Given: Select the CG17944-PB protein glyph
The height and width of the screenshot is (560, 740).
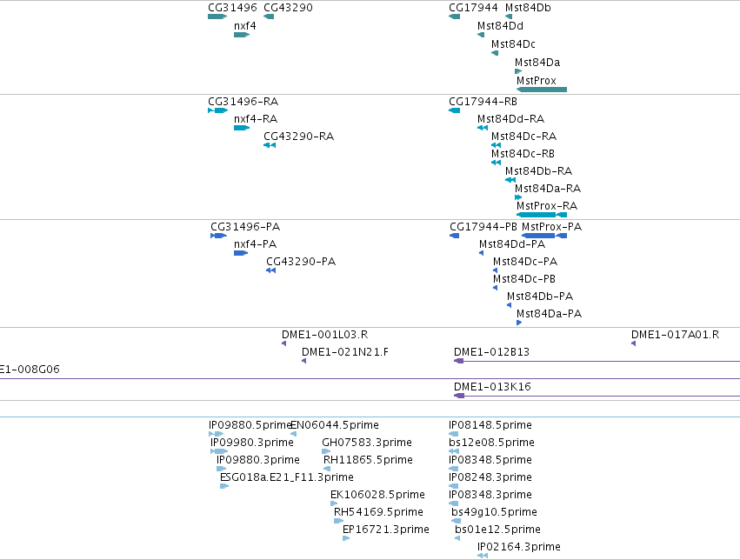Looking at the screenshot, I should 455,236.
